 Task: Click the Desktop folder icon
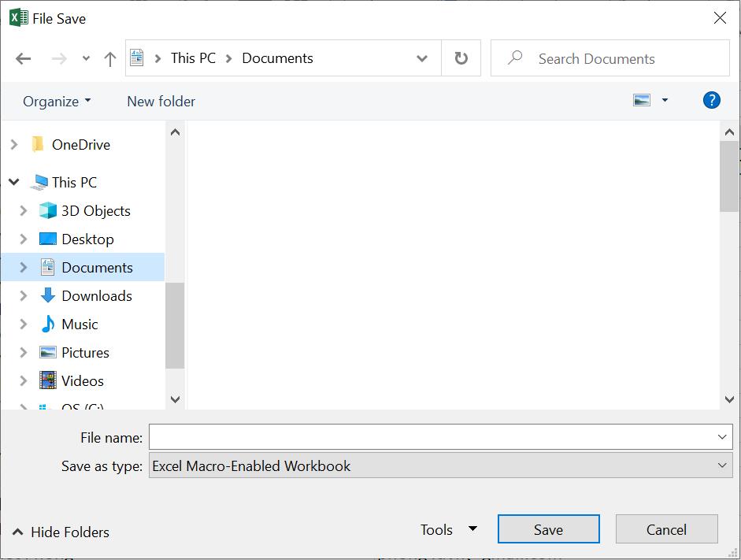point(48,239)
